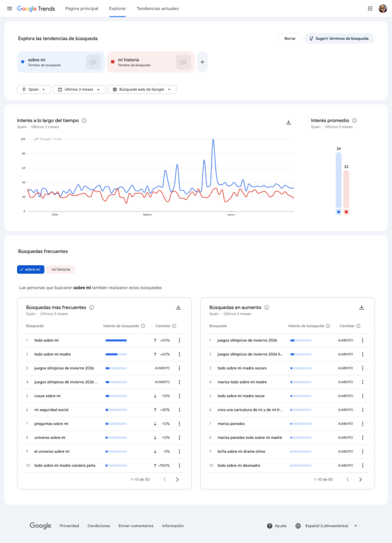This screenshot has height=543, width=392.
Task: Show info for 'Búsquedas más frecuentes' heading
Action: (92, 308)
